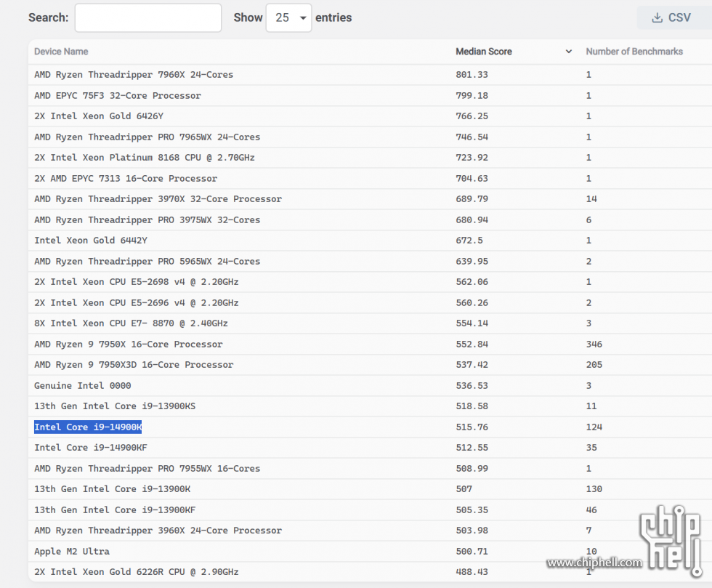Screen dimensions: 712x588
Task: Select the 562.06 score value
Action: [x=472, y=282]
